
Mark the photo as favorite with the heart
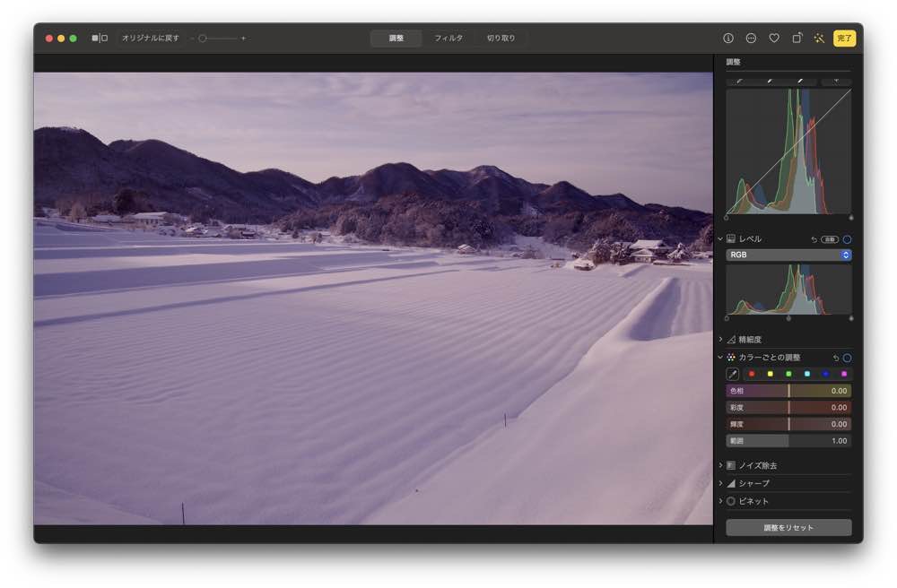(774, 39)
